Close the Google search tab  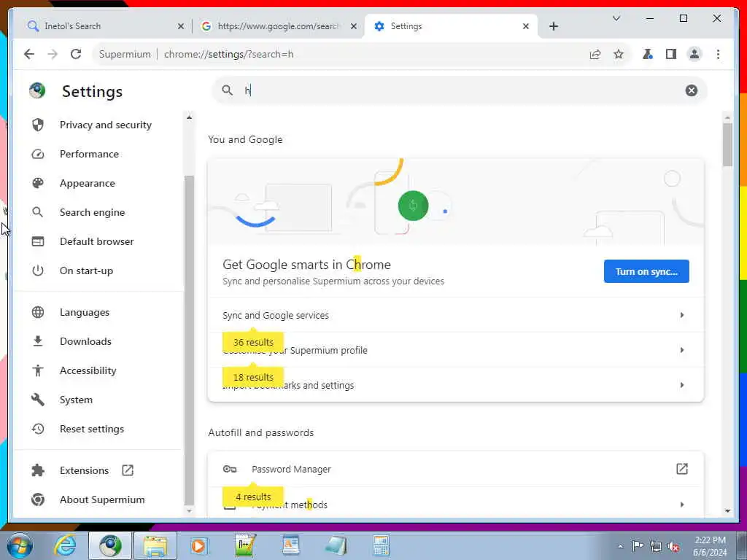pos(354,26)
